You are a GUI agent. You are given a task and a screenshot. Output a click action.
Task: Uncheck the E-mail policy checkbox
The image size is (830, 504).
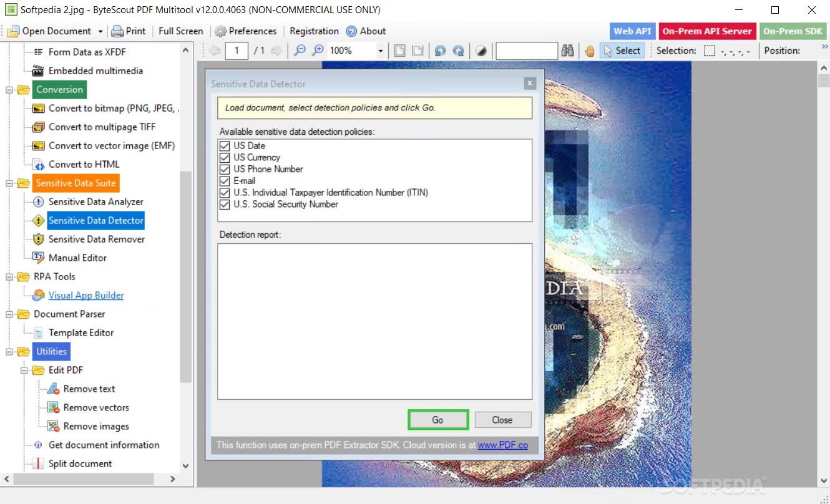[225, 181]
